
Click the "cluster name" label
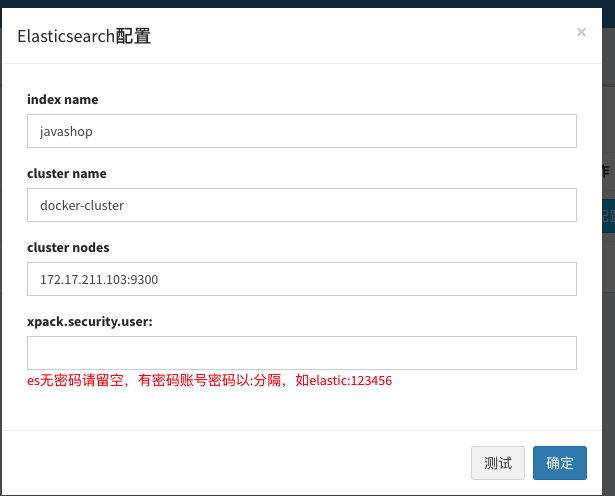click(67, 174)
